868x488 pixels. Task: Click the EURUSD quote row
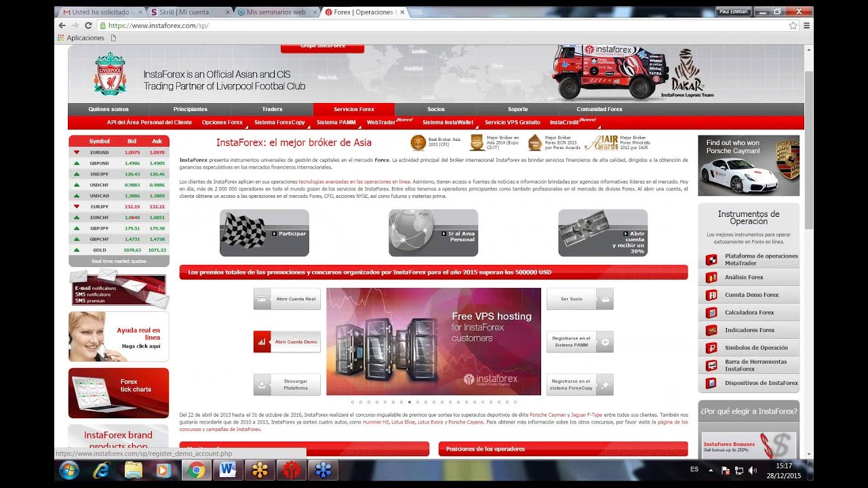tap(119, 152)
